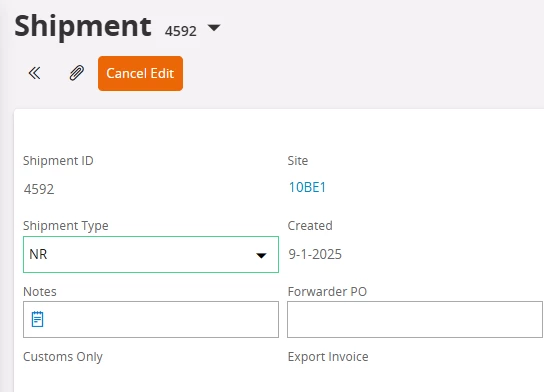This screenshot has width=544, height=392.
Task: Click the Export Invoice label
Action: 328,357
